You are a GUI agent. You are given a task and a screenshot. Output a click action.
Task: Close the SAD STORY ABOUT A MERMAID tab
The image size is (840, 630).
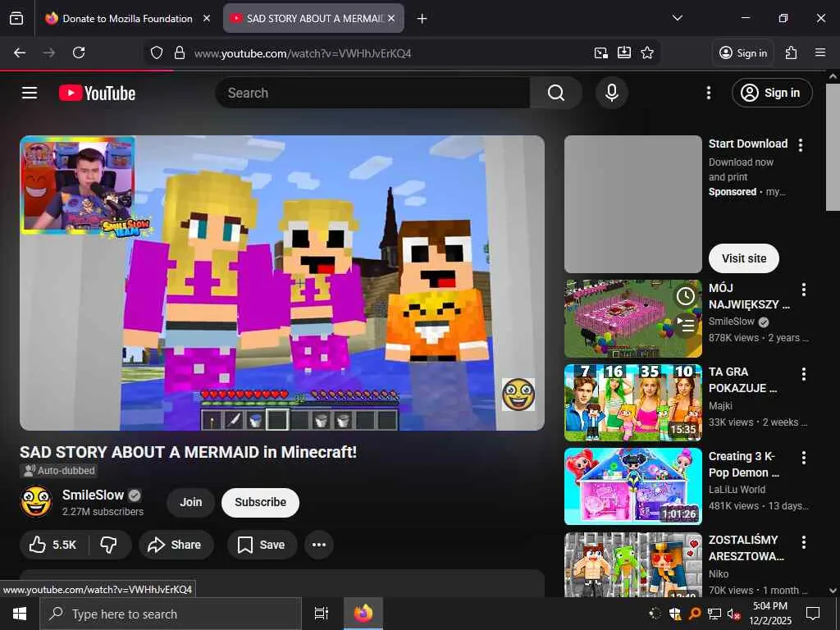click(x=391, y=18)
